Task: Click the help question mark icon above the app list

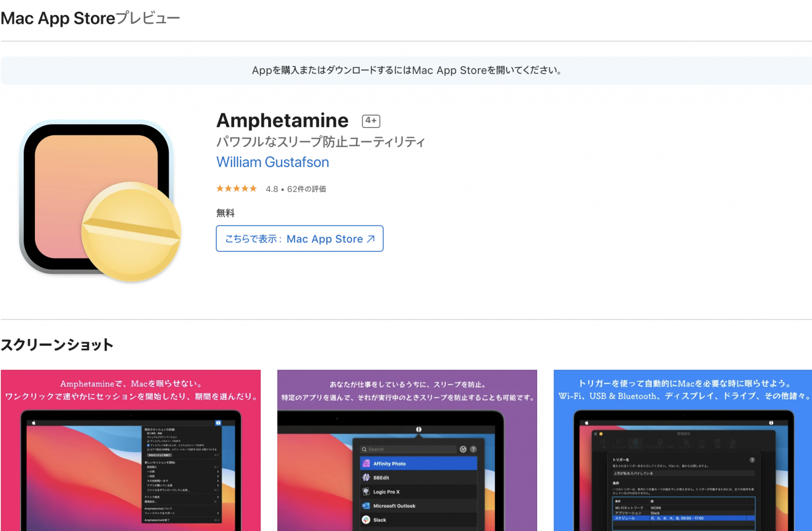Action: [x=473, y=449]
